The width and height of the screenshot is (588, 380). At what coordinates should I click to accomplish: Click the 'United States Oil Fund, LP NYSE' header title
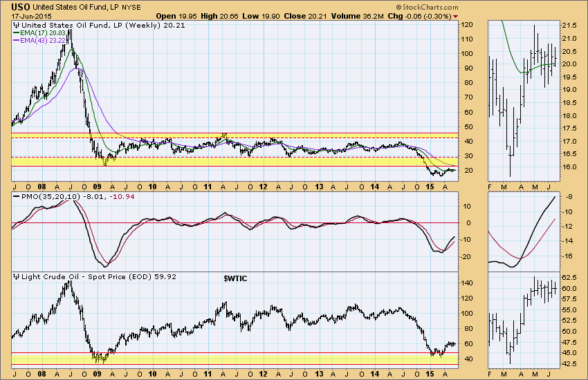coord(86,8)
